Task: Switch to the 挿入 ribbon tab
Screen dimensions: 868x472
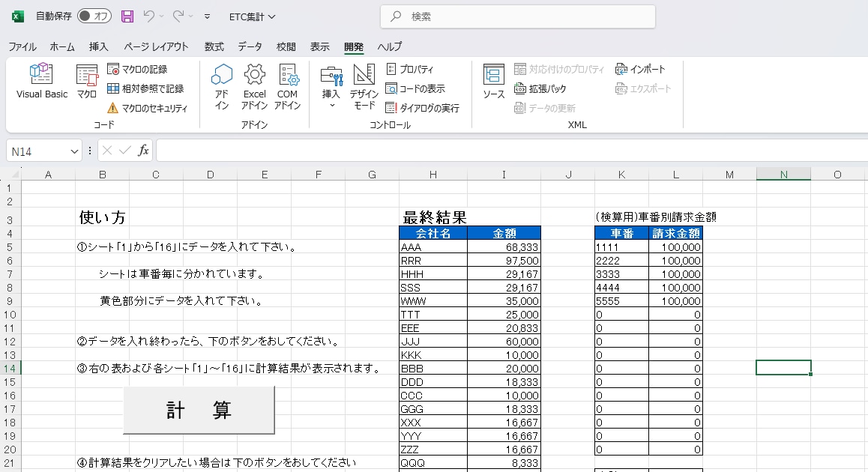Action: (98, 47)
